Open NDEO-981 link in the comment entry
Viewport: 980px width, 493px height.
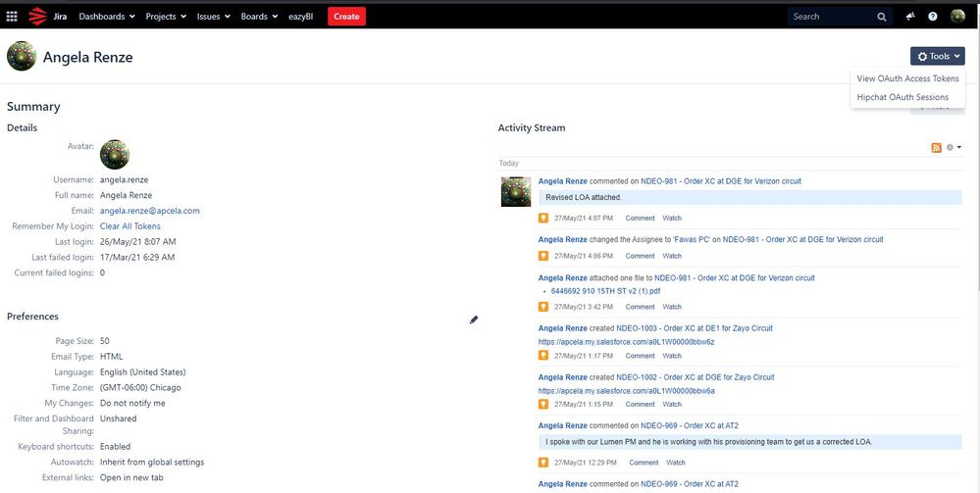point(721,181)
